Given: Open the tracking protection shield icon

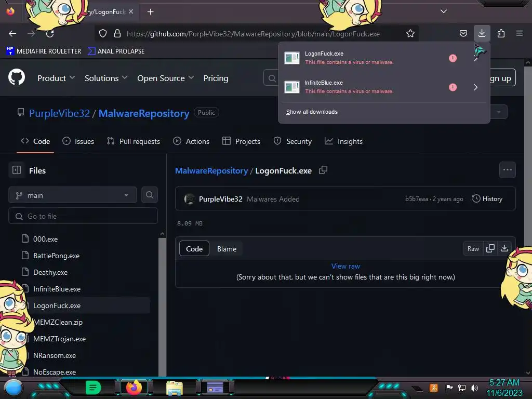Looking at the screenshot, I should 103,34.
